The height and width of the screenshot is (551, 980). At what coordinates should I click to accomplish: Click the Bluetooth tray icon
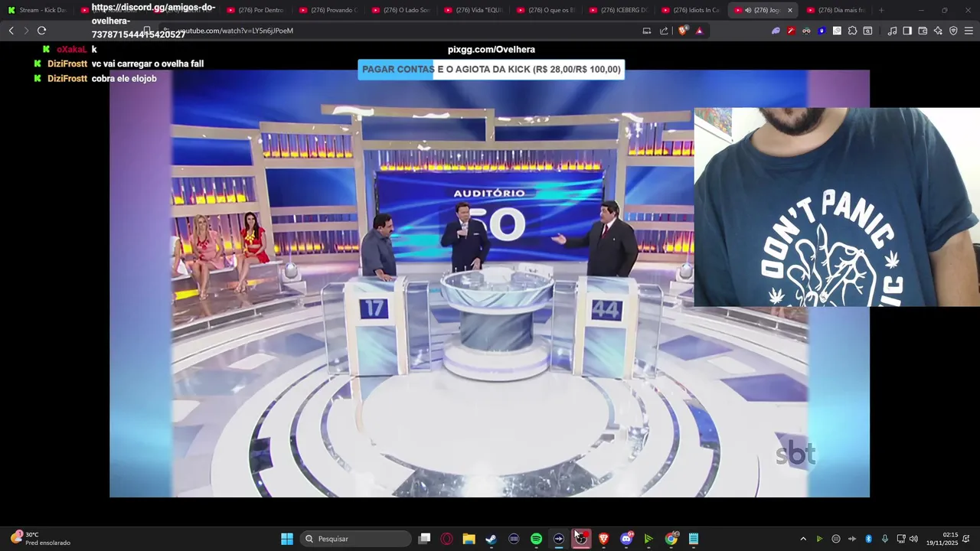pos(868,539)
